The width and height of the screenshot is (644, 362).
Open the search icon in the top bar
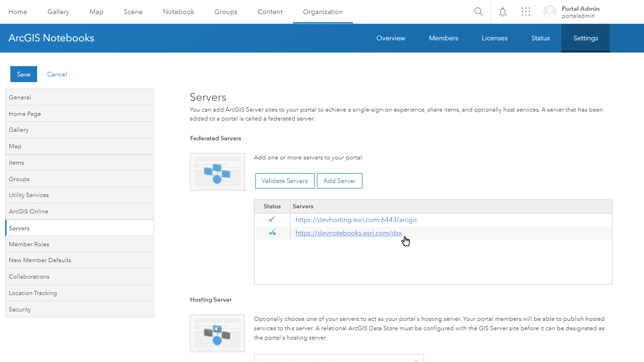(x=478, y=12)
